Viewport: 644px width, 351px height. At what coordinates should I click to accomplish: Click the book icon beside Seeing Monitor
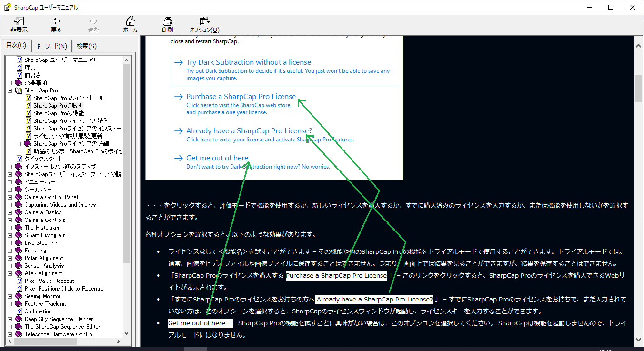click(19, 296)
